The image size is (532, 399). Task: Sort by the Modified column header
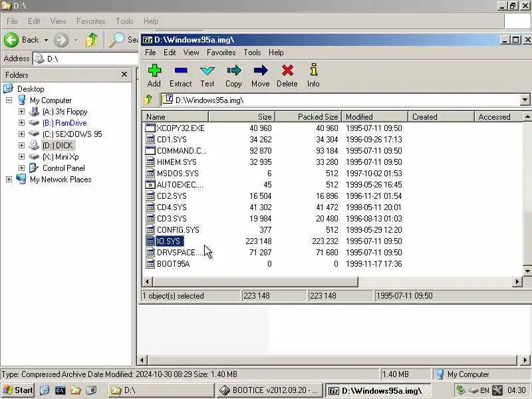click(374, 117)
